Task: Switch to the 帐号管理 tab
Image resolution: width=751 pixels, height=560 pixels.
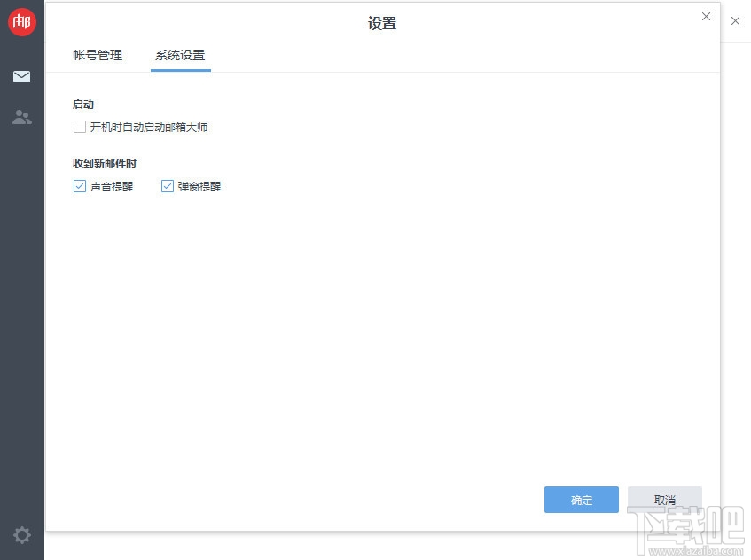Action: pyautogui.click(x=98, y=55)
